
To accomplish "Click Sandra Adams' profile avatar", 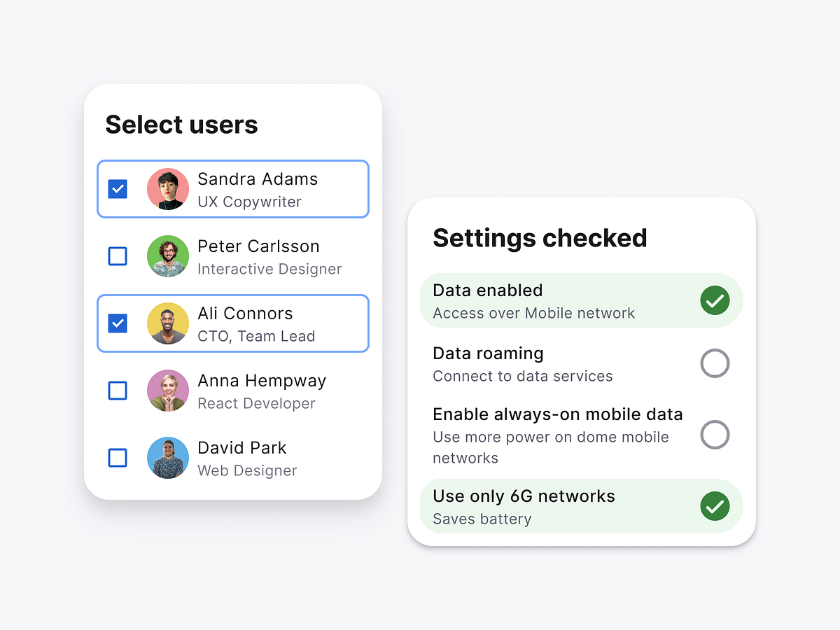I will point(168,188).
